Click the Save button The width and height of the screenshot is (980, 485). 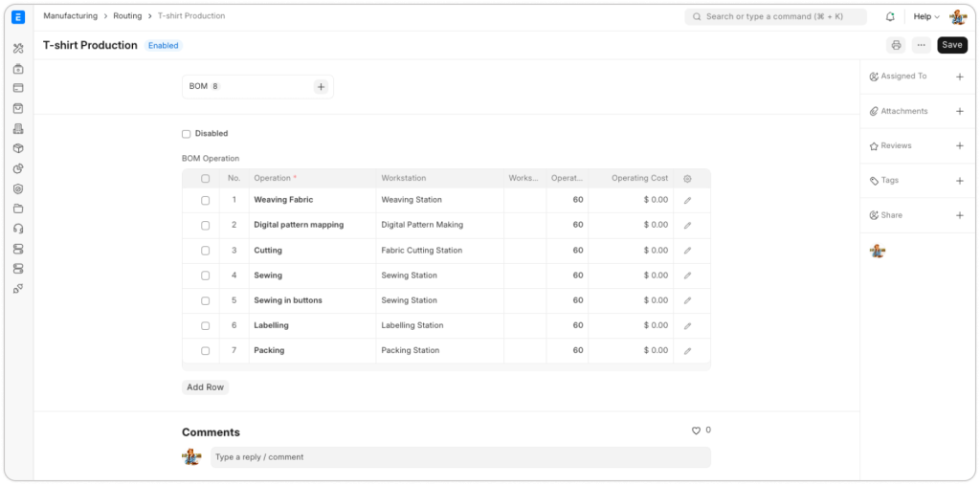(x=951, y=45)
